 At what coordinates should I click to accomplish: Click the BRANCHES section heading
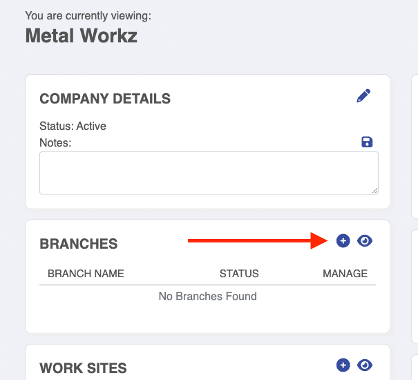click(79, 244)
